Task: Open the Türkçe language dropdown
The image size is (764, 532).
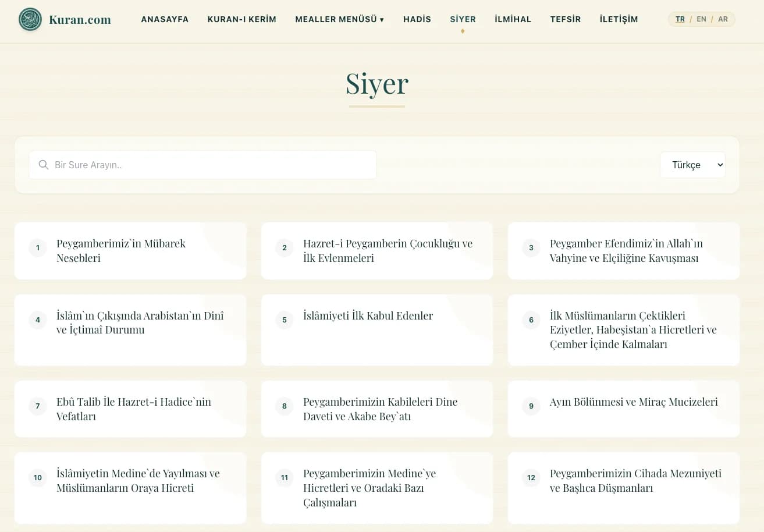Action: coord(692,165)
